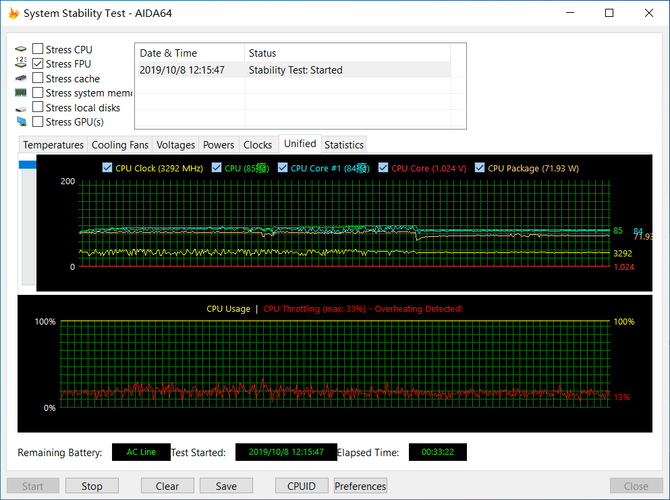Viewport: 670px width, 500px height.
Task: Open the CPUID panel button
Action: (x=301, y=486)
